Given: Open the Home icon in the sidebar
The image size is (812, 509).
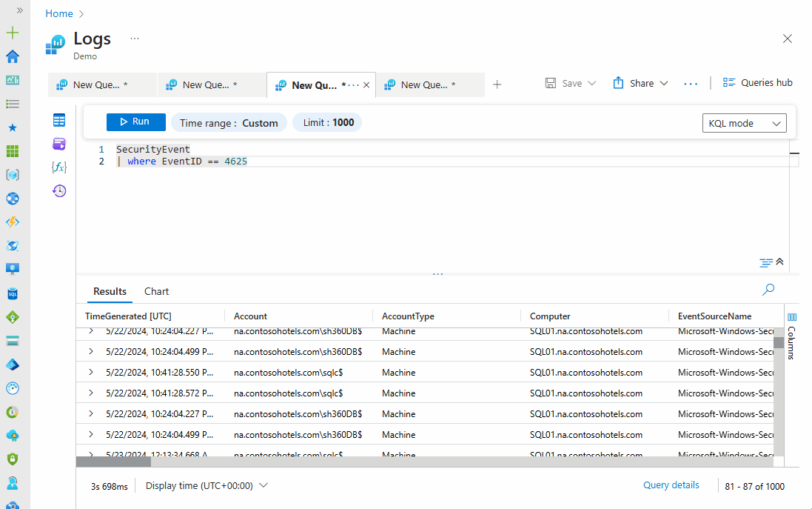Looking at the screenshot, I should (x=13, y=56).
